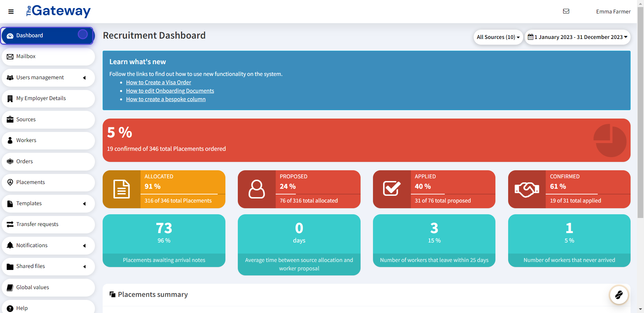Click the Orders group icon
Image resolution: width=644 pixels, height=313 pixels.
pyautogui.click(x=10, y=162)
